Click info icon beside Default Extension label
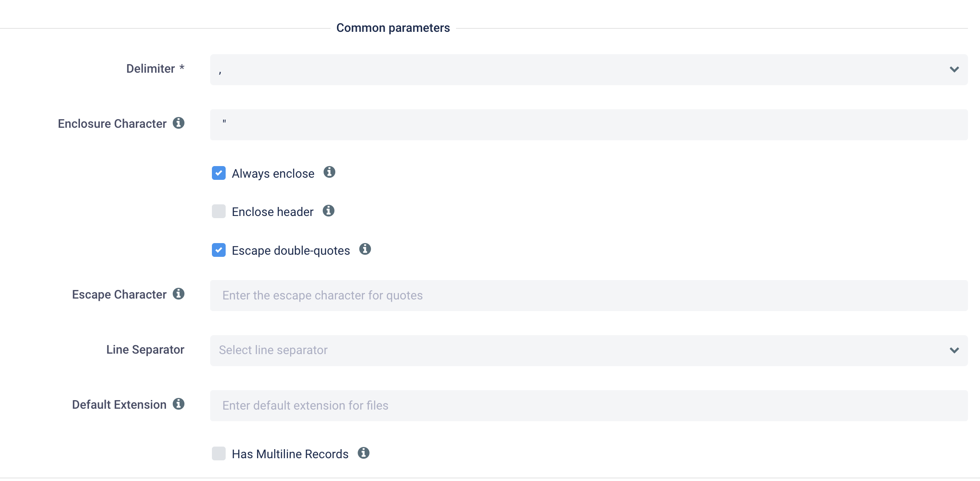 click(x=178, y=404)
